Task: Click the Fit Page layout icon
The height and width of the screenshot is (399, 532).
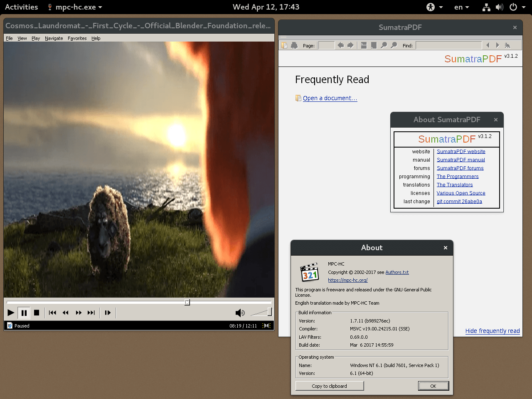Action: (x=373, y=45)
